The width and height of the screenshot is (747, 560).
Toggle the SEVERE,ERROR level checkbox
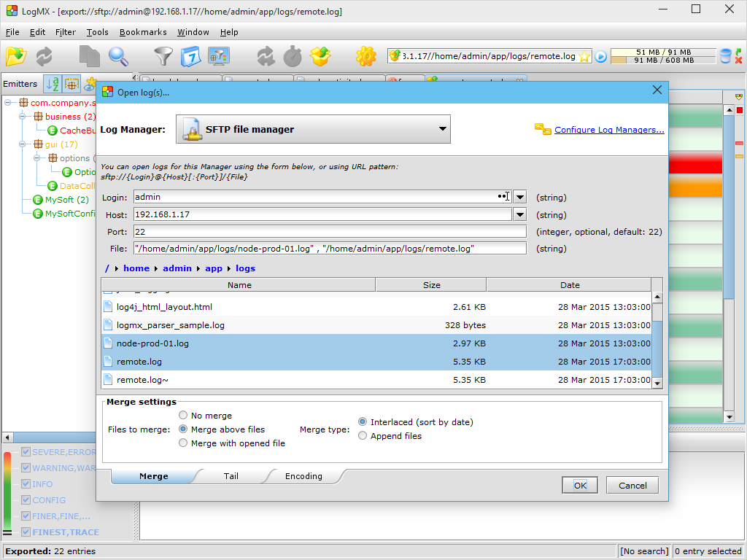pos(26,452)
